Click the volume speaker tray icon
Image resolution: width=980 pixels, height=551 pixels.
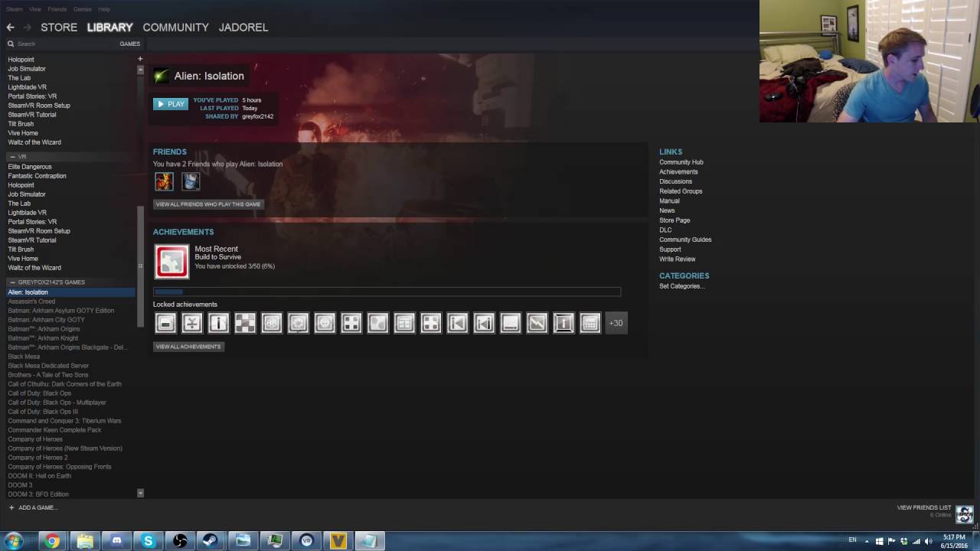pos(929,541)
